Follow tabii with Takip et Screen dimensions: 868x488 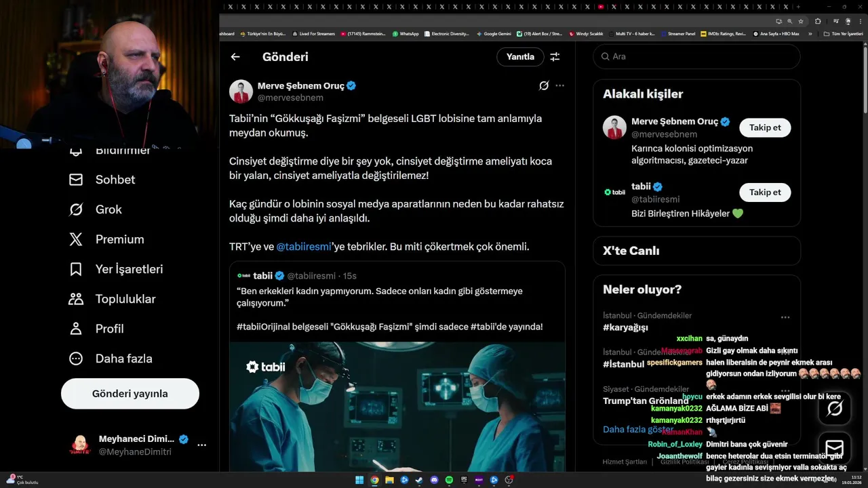tap(765, 192)
